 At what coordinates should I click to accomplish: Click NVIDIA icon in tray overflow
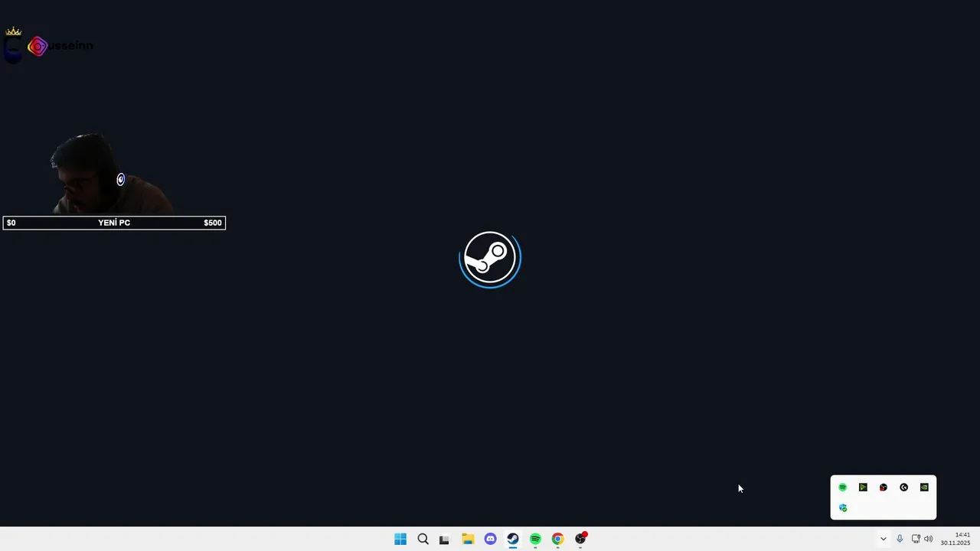[x=924, y=487]
